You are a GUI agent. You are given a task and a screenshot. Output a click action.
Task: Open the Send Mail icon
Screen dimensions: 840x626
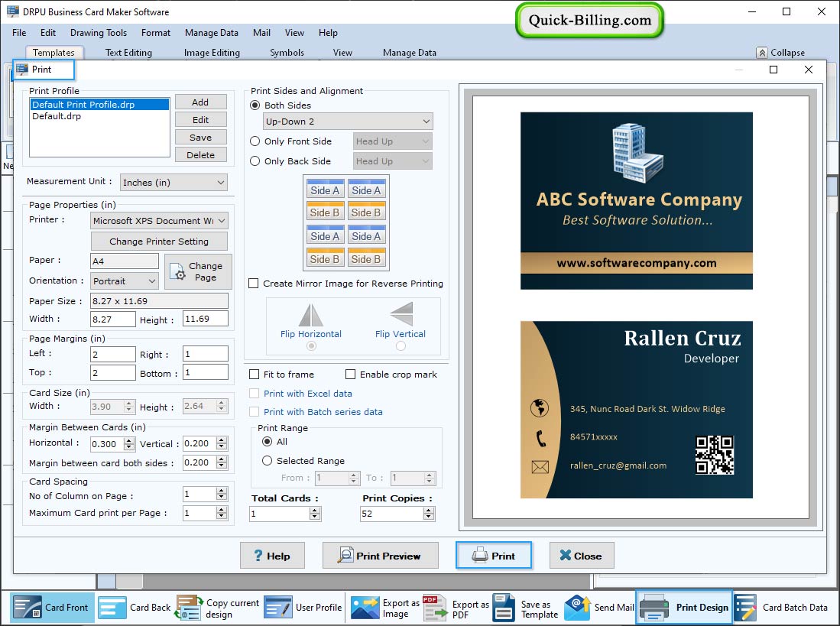tap(578, 607)
